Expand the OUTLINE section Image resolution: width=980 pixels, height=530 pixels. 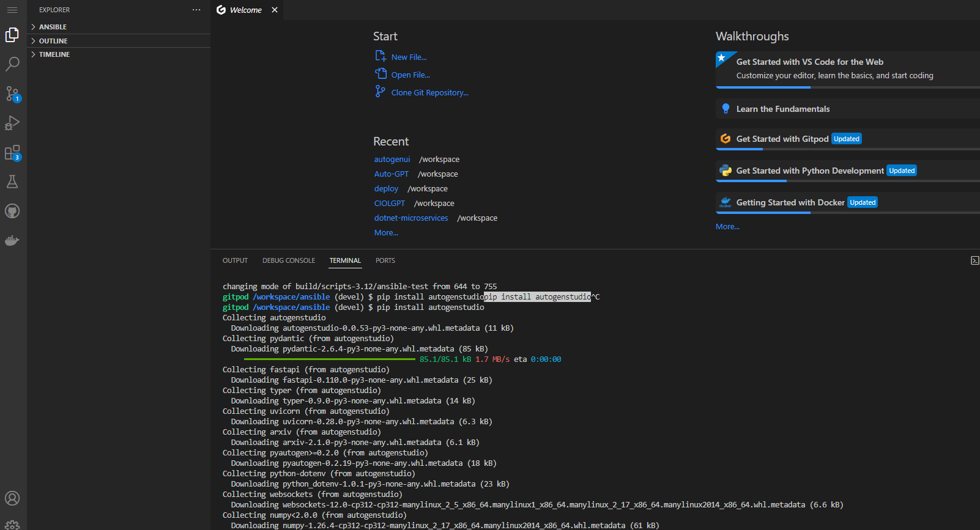pyautogui.click(x=119, y=41)
